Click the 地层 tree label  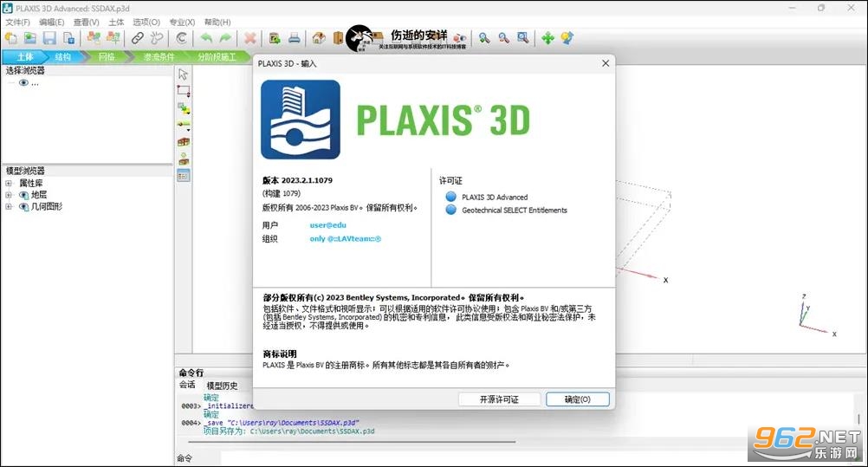(39, 195)
